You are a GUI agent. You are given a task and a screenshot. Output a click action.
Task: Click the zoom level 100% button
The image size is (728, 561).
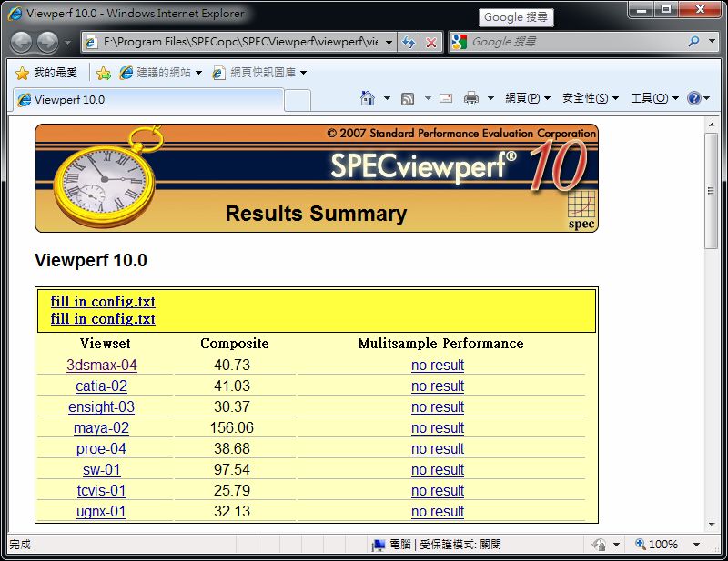point(656,545)
